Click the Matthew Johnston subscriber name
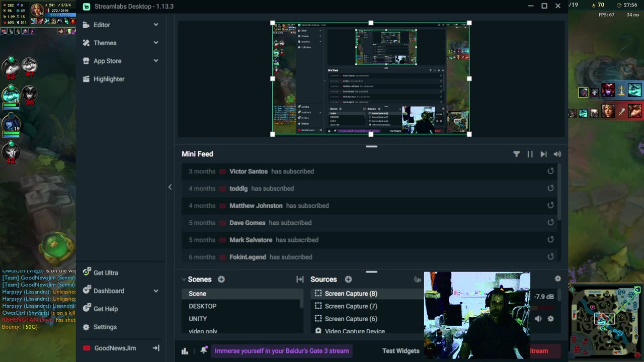Screen dimensions: 644x362 tap(256, 206)
